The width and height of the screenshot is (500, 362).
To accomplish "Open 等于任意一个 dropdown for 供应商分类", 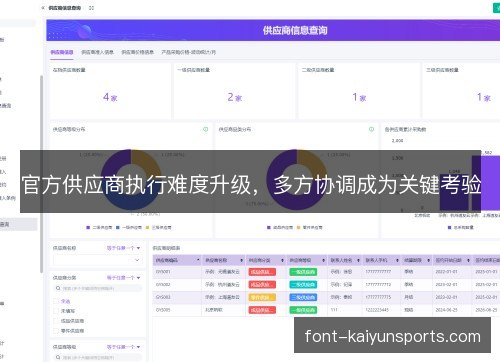I will 123,278.
